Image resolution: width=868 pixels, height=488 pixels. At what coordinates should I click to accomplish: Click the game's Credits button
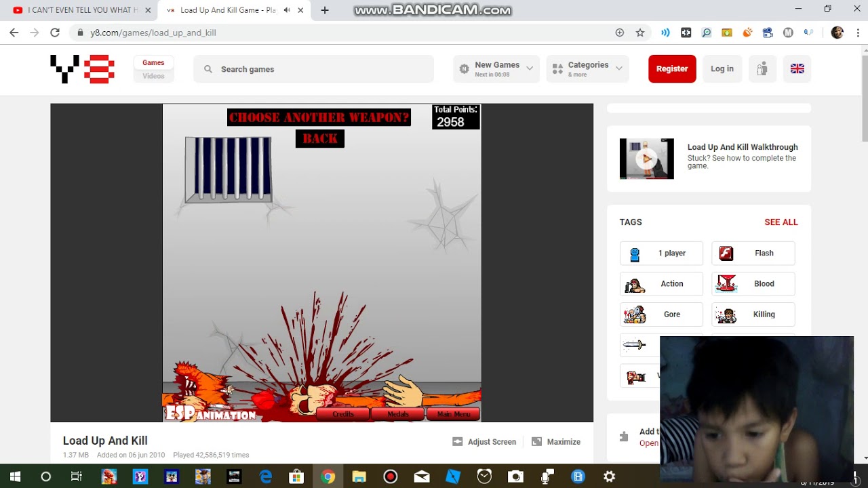coord(343,414)
